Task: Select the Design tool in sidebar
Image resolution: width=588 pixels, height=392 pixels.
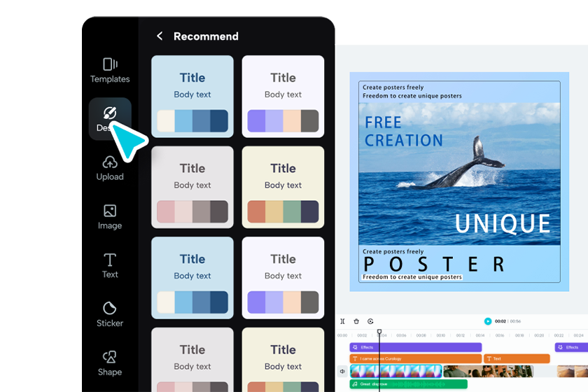Action: coord(110,118)
